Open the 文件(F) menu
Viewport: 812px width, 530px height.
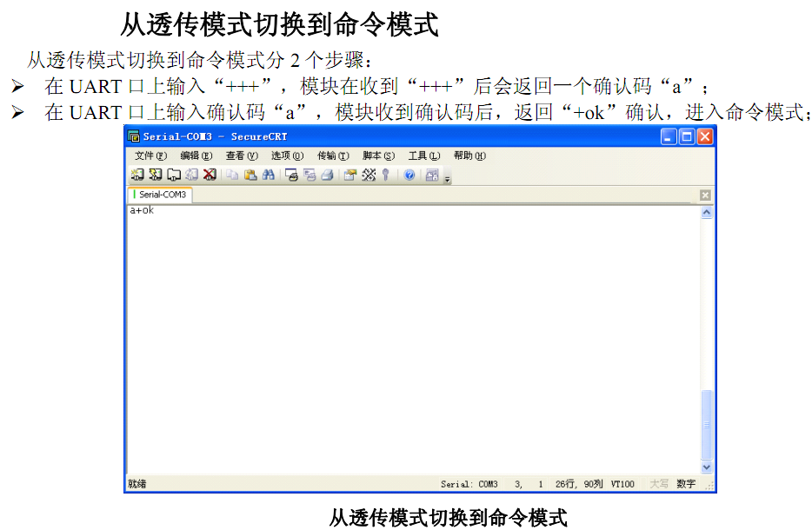150,156
